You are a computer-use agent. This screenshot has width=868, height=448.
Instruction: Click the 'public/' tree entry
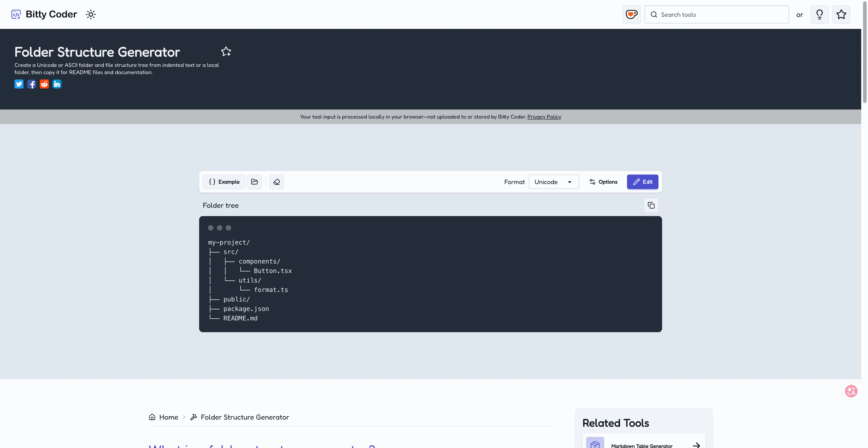(236, 299)
